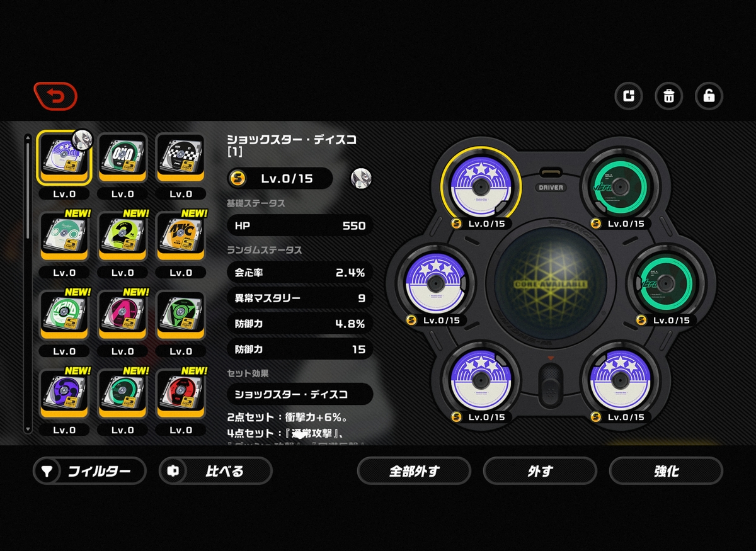Select the purple disc in the bottom-left driver slot
The height and width of the screenshot is (551, 756).
pos(482,380)
